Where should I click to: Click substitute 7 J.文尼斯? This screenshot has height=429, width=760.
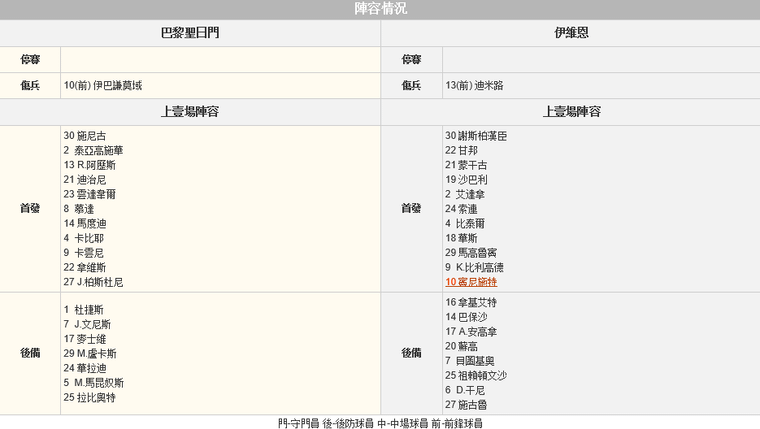click(x=87, y=324)
